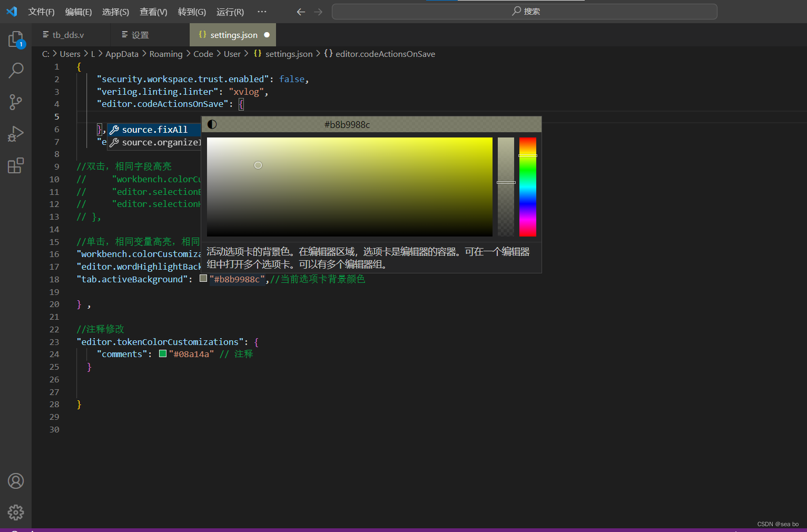807x532 pixels.
Task: Click "security.workspace.trust.enabled" key text
Action: pos(183,79)
